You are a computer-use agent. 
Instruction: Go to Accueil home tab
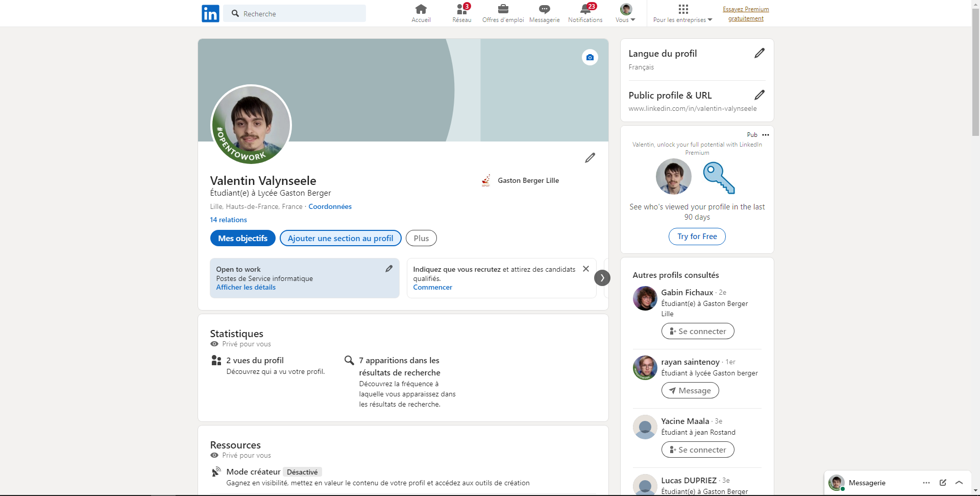tap(421, 13)
